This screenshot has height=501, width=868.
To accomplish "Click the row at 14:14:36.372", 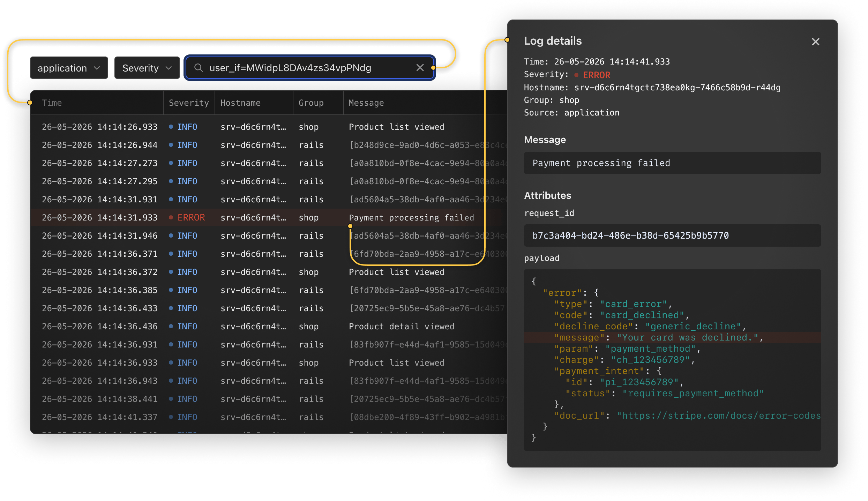I will point(269,272).
